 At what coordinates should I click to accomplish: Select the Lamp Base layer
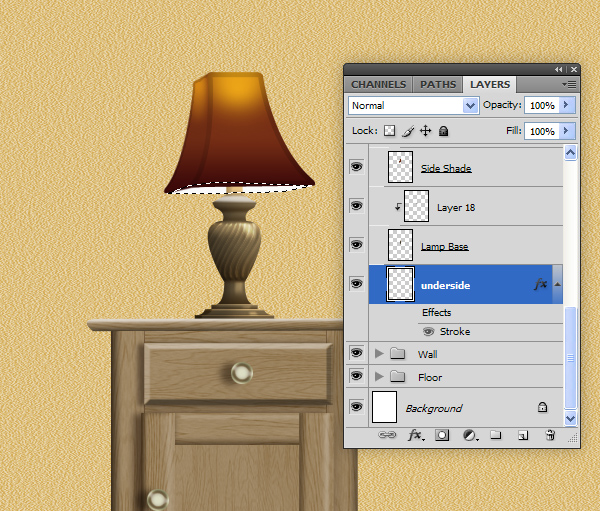445,246
